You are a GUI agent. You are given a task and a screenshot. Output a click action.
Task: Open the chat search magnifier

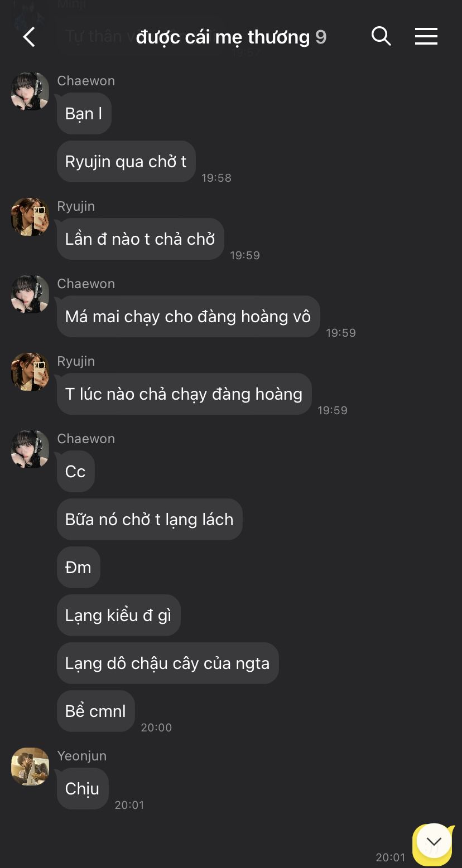click(381, 36)
